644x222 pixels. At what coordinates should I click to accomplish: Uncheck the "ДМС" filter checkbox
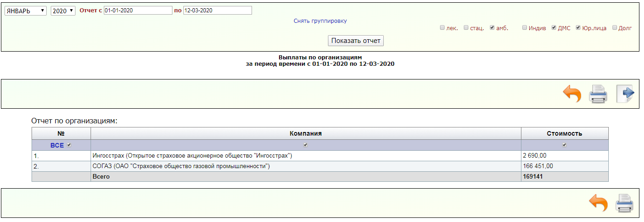(x=554, y=28)
